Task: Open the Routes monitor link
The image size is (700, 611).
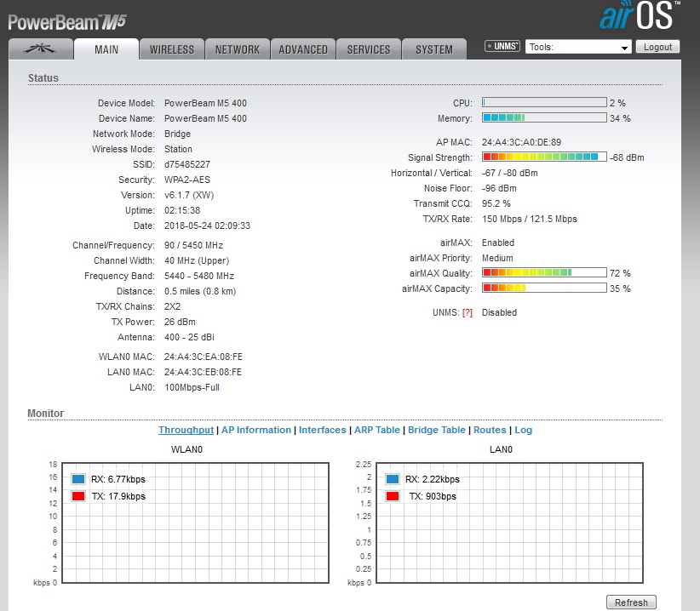Action: pos(490,430)
